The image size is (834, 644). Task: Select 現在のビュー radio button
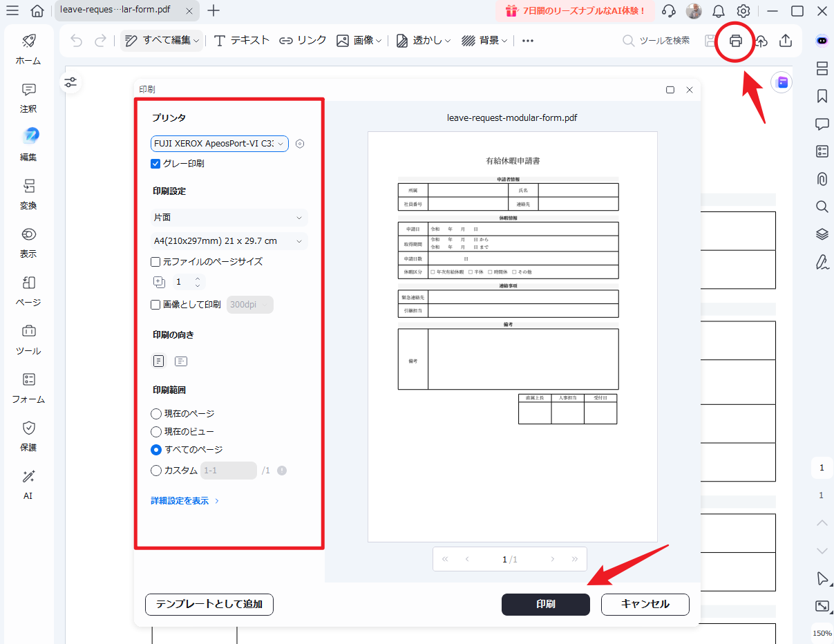[156, 432]
